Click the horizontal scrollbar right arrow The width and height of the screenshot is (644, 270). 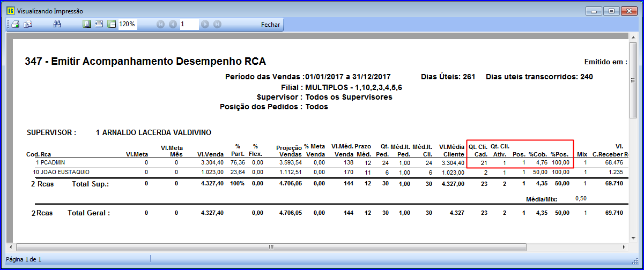pos(624,247)
